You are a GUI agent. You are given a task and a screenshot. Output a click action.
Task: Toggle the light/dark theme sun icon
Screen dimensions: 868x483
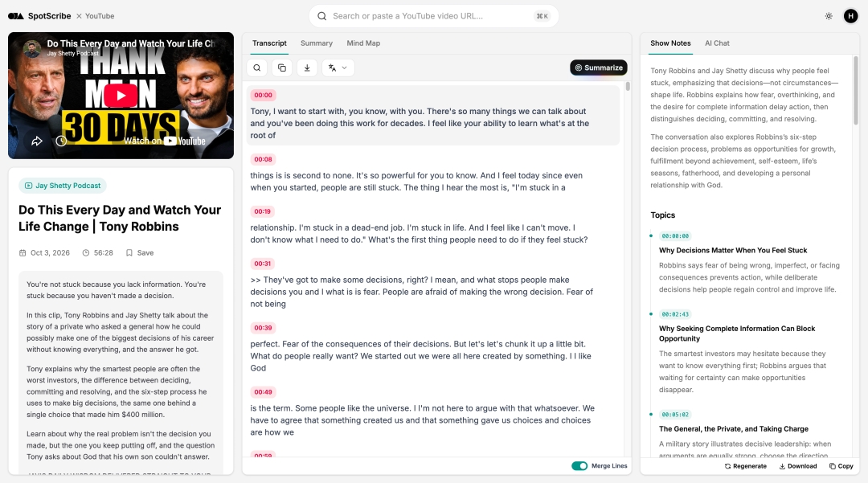[829, 16]
